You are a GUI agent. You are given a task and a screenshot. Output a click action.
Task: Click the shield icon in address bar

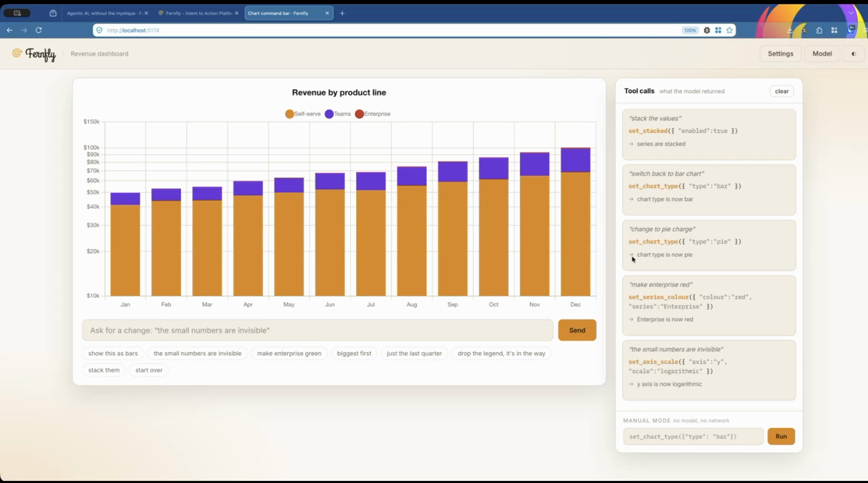tap(99, 30)
